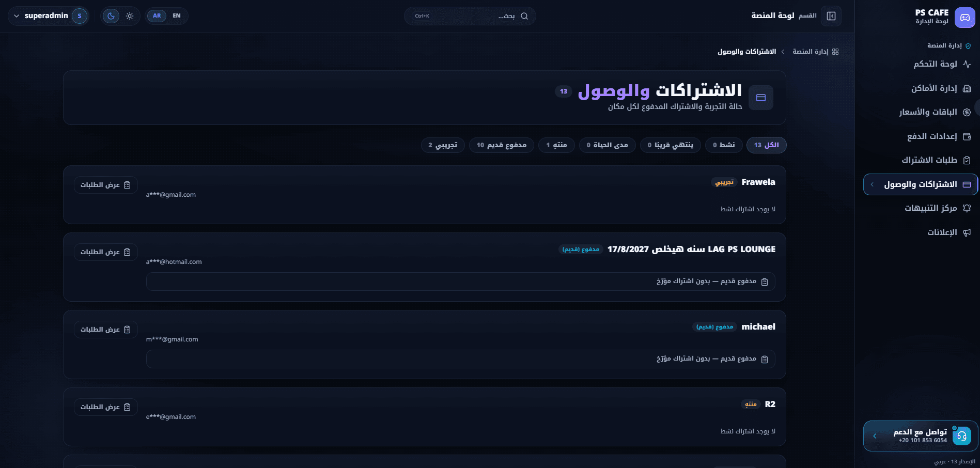Open الباقات والأسعار in sidebar

click(x=921, y=112)
